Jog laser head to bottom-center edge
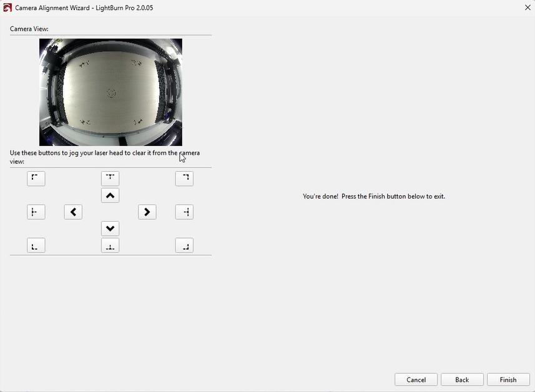535x392 pixels. (x=110, y=246)
